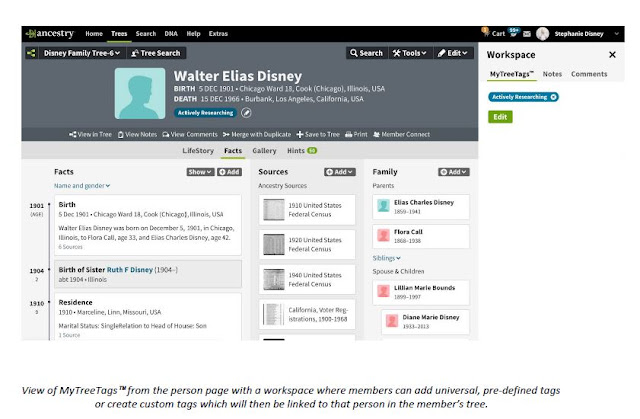640x419 pixels.
Task: Open the 1920 United States Federal Census source
Action: pos(307,244)
